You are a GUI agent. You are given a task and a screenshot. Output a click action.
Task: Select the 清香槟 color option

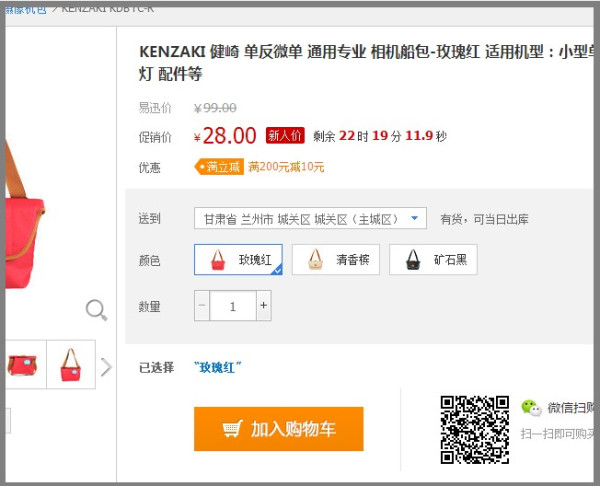pos(336,260)
